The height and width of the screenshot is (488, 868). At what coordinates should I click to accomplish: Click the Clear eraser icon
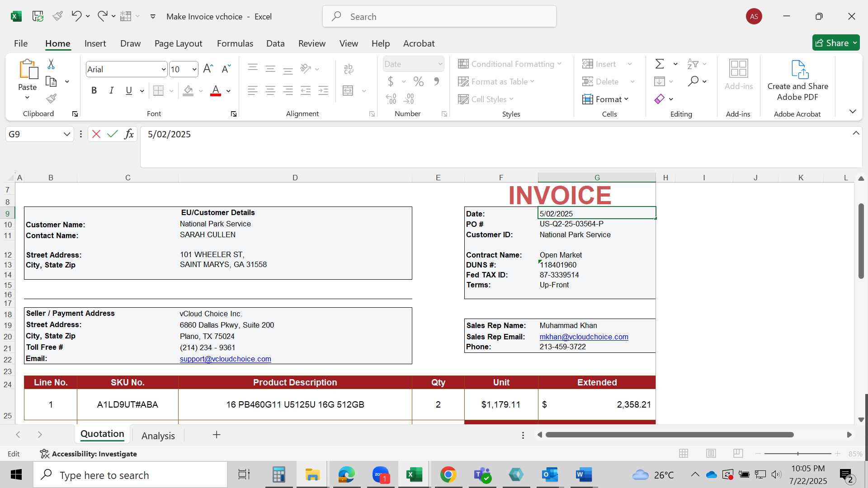(x=660, y=99)
